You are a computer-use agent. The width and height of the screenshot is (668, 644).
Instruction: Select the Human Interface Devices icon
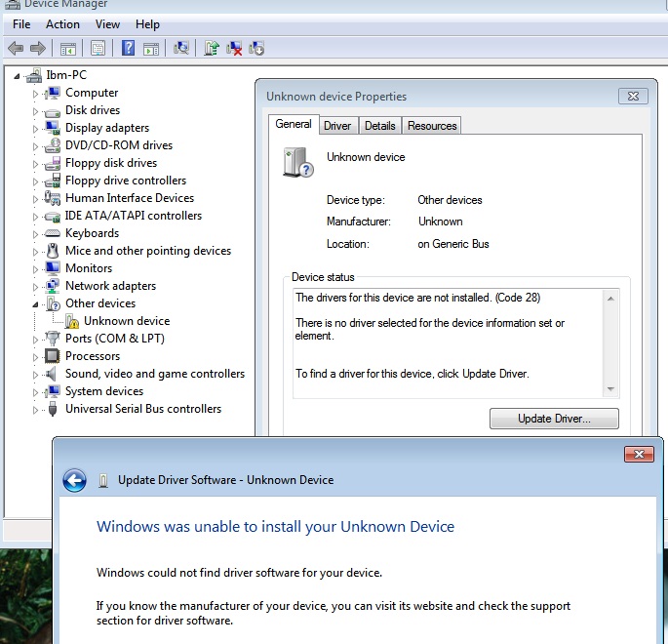click(53, 198)
